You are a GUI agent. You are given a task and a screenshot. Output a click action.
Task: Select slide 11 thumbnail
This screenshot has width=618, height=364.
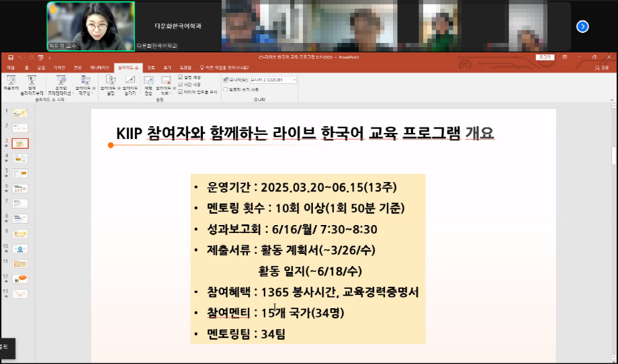[x=20, y=264]
